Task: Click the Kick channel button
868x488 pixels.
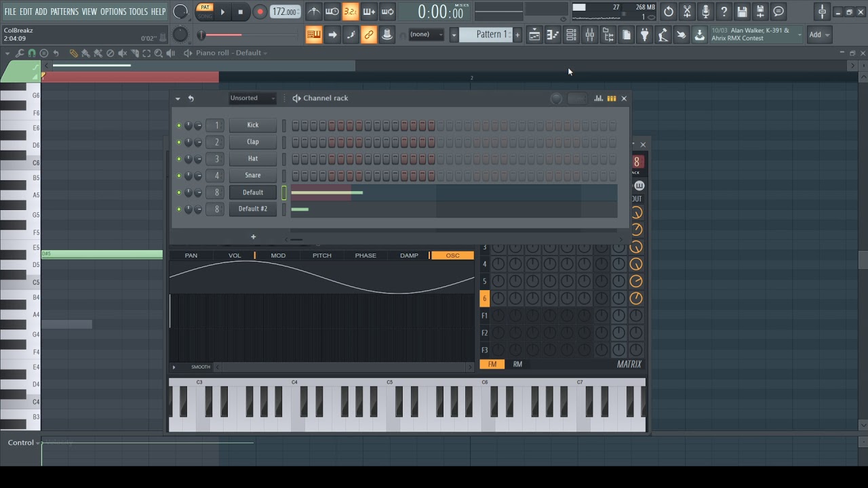Action: point(253,125)
